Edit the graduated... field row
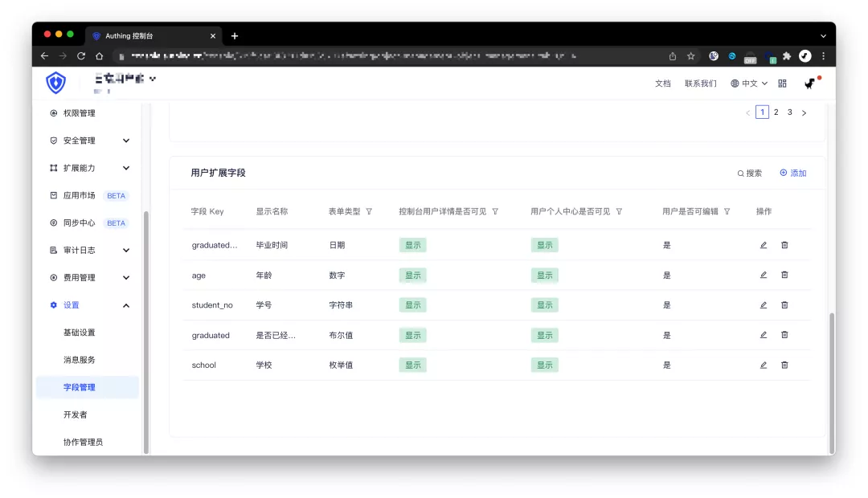Viewport: 868px width, 498px height. point(764,245)
